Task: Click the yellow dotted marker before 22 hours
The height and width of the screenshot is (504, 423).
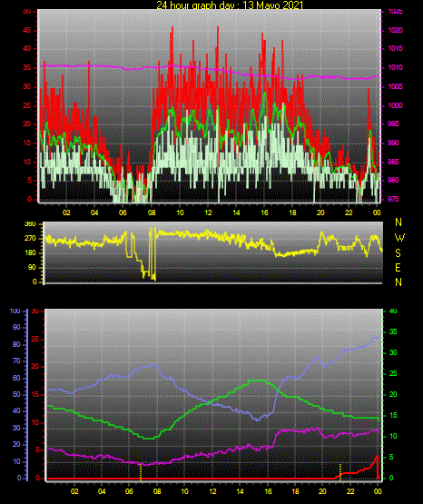Action: click(340, 472)
